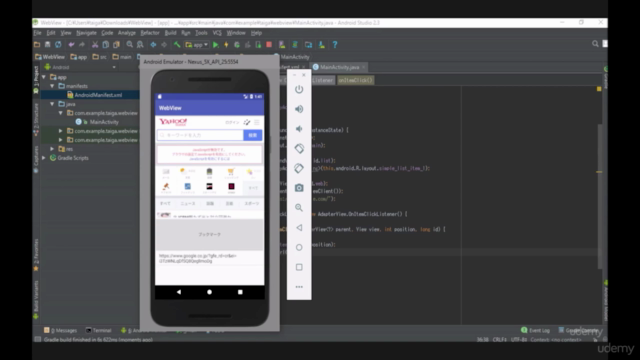The width and height of the screenshot is (640, 360).
Task: Collapse the first com.example.taiga.webview package
Action: 61,113
